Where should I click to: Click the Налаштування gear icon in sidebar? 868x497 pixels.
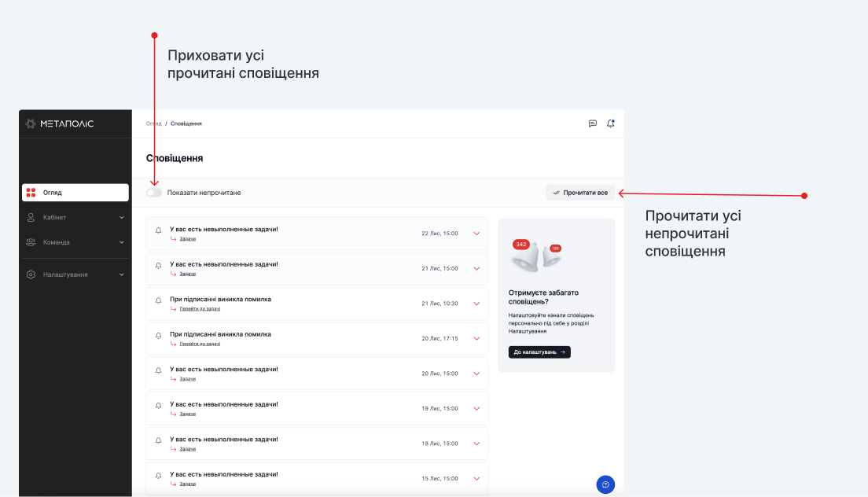[x=31, y=274]
